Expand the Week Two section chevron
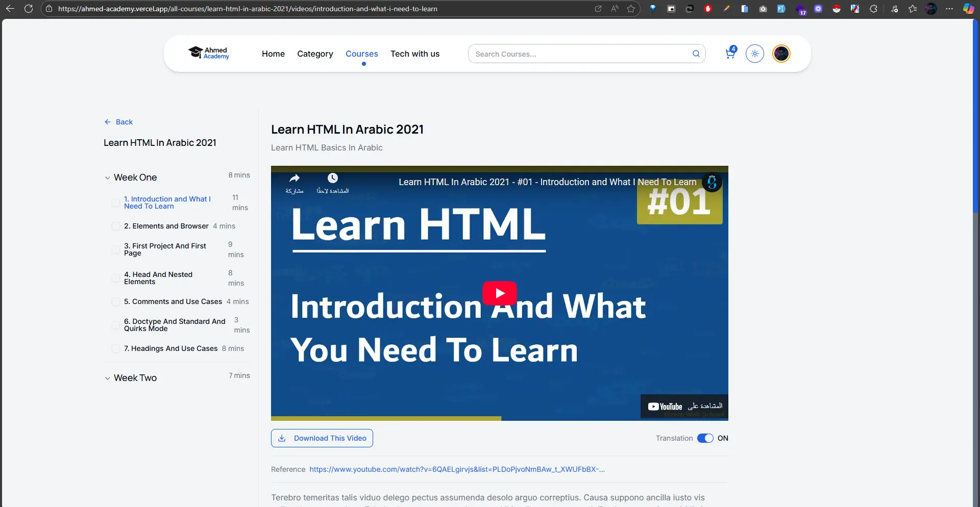This screenshot has height=507, width=980. (x=108, y=378)
